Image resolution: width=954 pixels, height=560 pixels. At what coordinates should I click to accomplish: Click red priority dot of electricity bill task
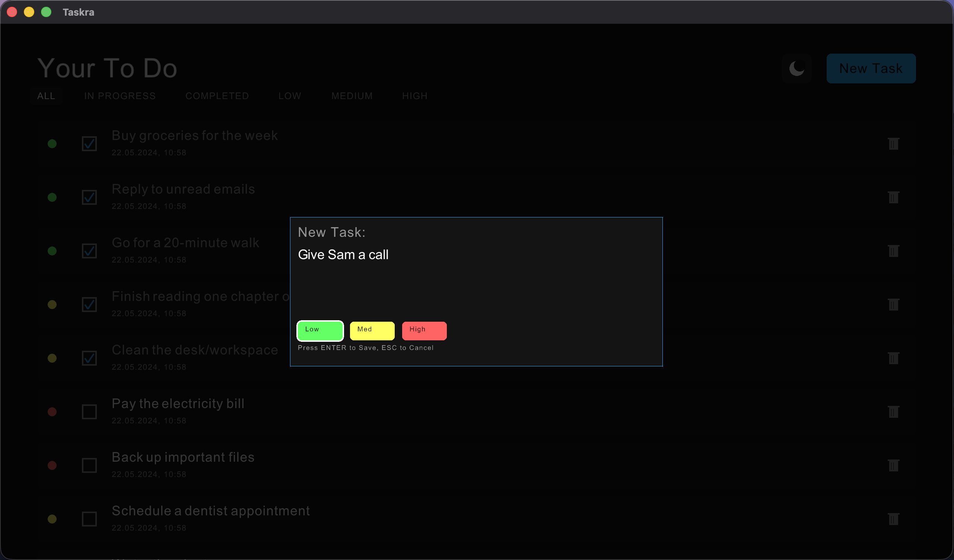coord(52,411)
